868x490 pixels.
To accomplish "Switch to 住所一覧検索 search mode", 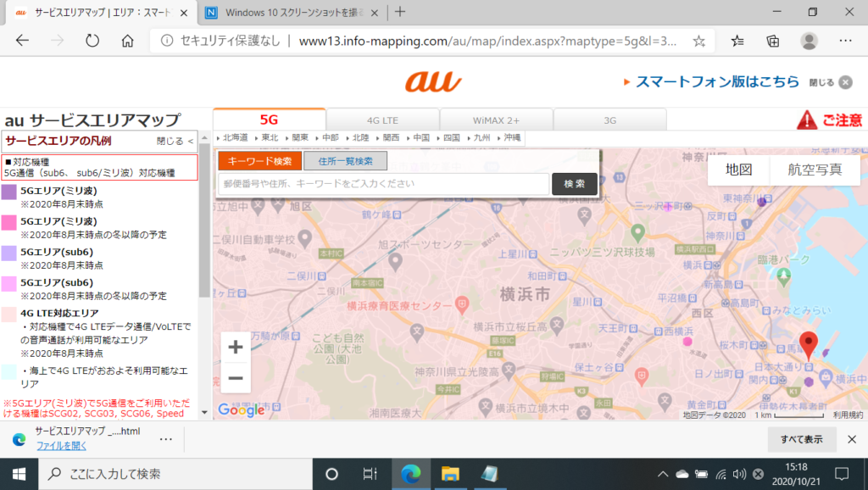I will (346, 161).
